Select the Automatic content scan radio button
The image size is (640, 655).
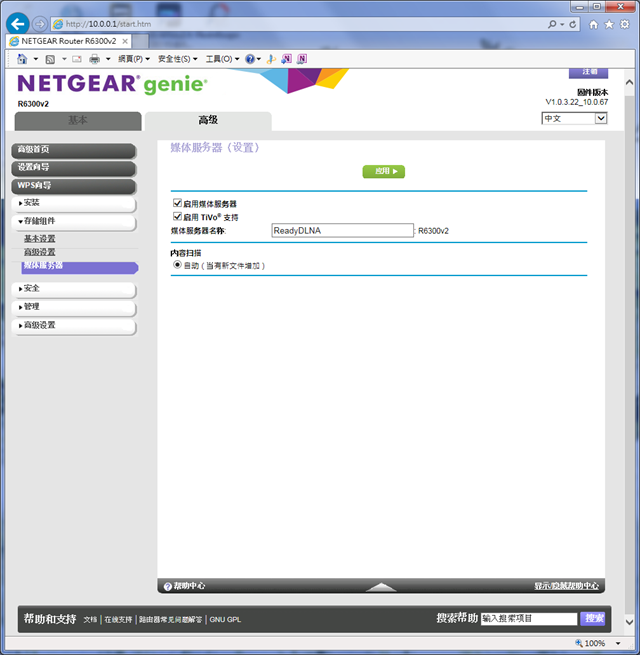(177, 265)
